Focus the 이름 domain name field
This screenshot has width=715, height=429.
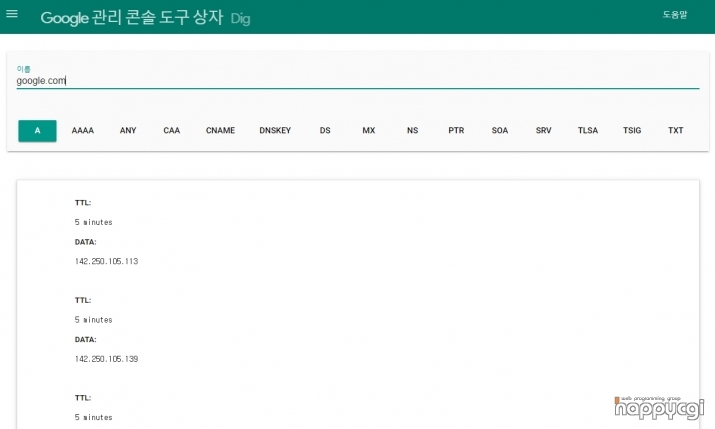pyautogui.click(x=358, y=81)
